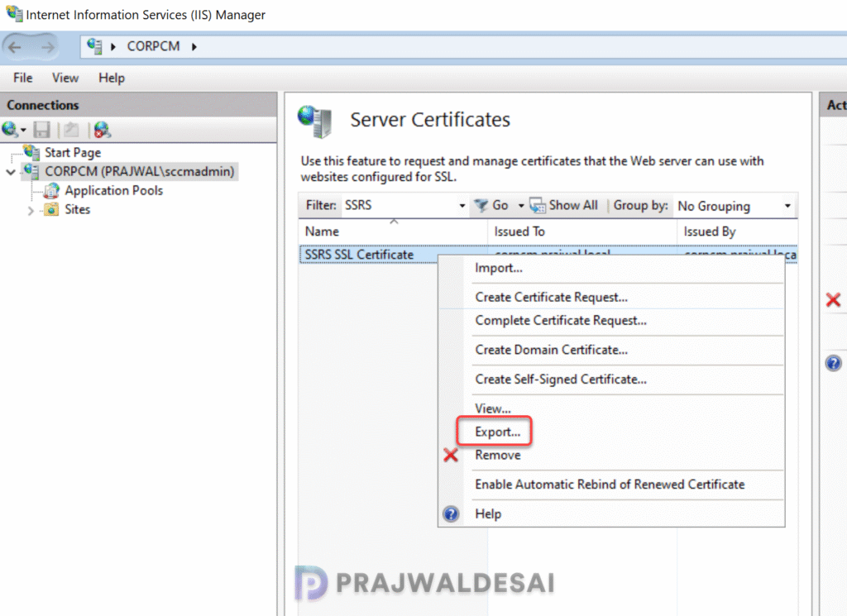Select Enable Automatic Rebind of Renewed Certificate
Image resolution: width=847 pixels, height=616 pixels.
pos(611,485)
